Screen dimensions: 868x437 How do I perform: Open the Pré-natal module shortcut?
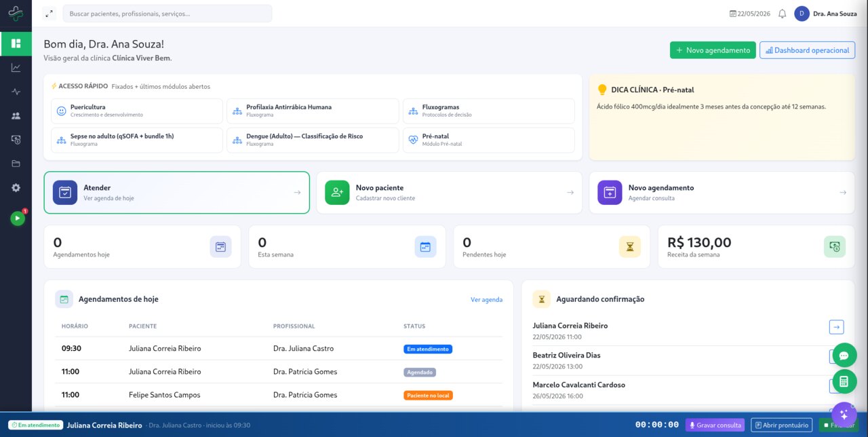(488, 140)
